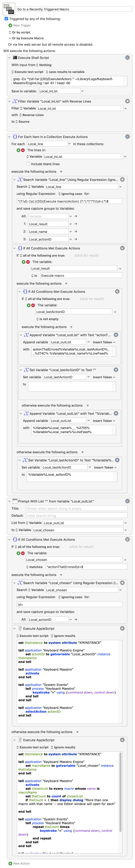The width and height of the screenshot is (135, 868).
Task: Click the "Execute macro" comparison value field
Action: (x=81, y=275)
